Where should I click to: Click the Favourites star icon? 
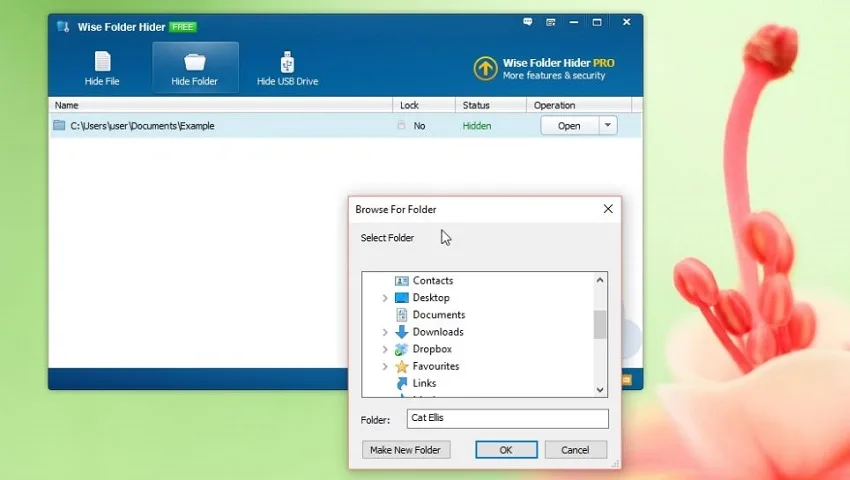[x=402, y=366]
